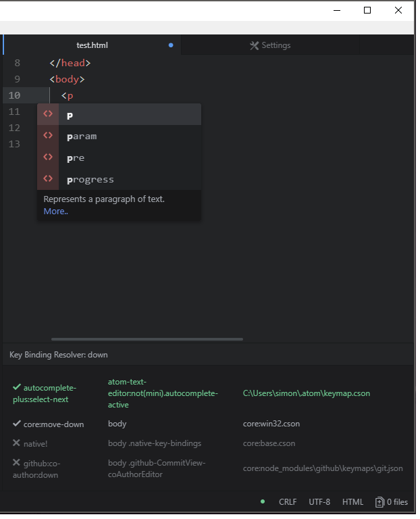Viewport: 420px width, 519px height.
Task: Click the tag icon beside 'progress' suggestion
Action: click(48, 179)
